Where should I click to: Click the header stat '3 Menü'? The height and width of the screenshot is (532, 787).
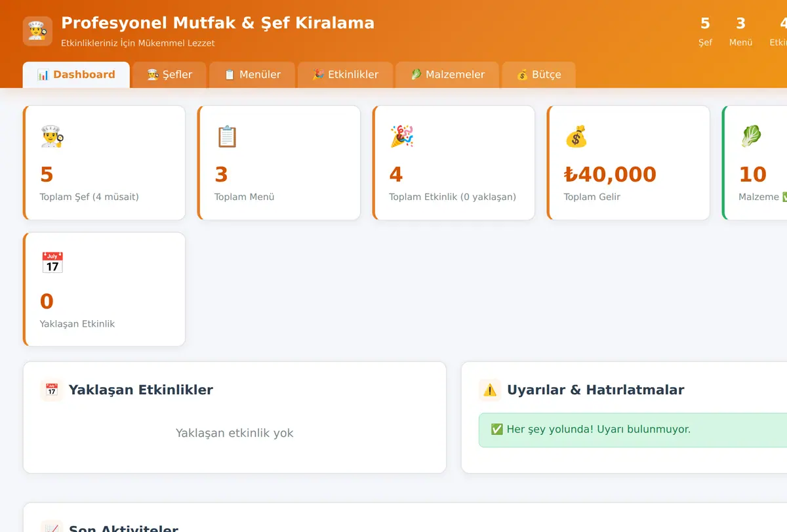pyautogui.click(x=740, y=31)
